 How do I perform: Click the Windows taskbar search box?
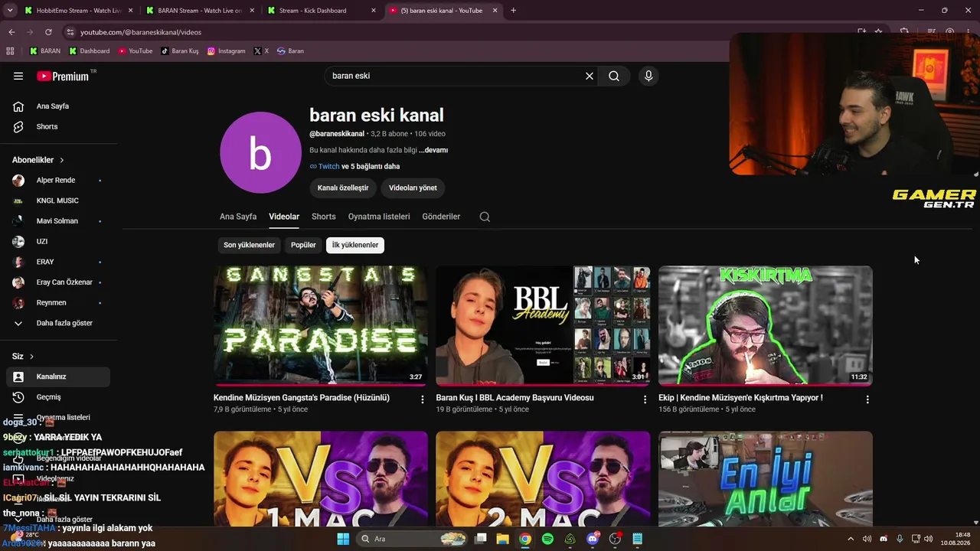click(x=413, y=539)
